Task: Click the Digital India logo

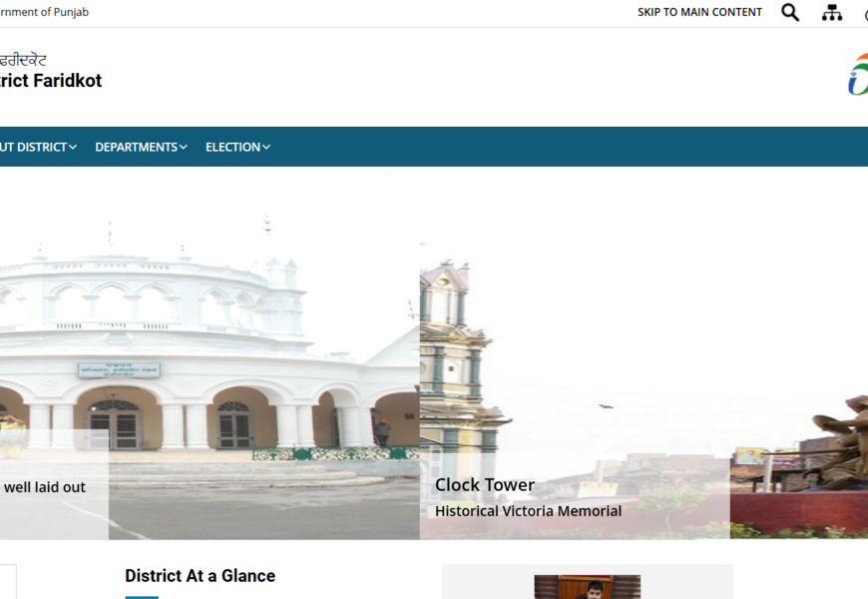Action: pyautogui.click(x=857, y=76)
